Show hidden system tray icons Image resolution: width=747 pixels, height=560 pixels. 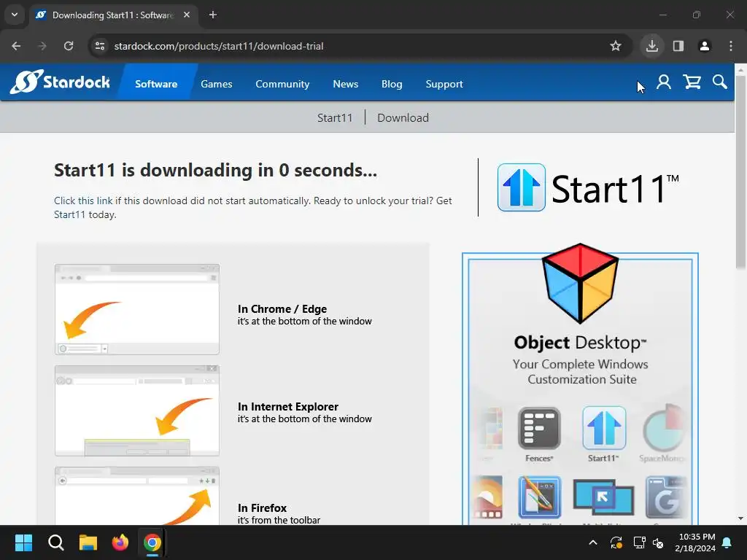593,542
